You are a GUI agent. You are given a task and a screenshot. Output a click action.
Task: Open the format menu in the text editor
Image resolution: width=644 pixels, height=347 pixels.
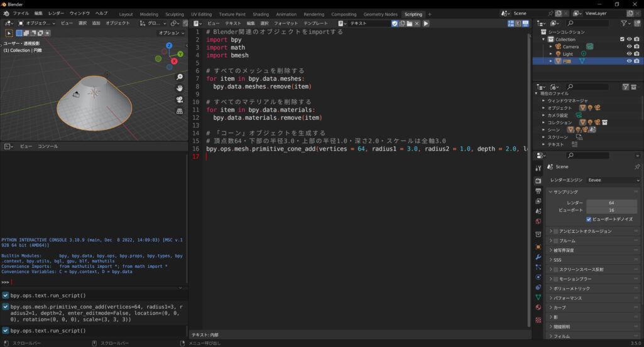click(286, 23)
